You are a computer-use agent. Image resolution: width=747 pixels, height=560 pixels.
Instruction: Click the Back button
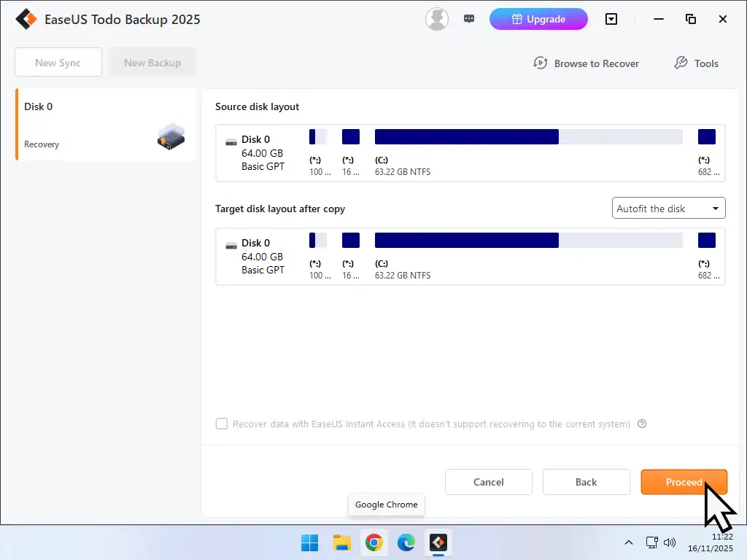coord(586,482)
